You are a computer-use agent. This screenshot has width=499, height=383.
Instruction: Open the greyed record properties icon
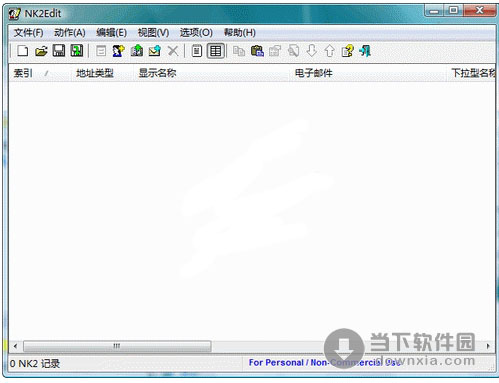[101, 51]
